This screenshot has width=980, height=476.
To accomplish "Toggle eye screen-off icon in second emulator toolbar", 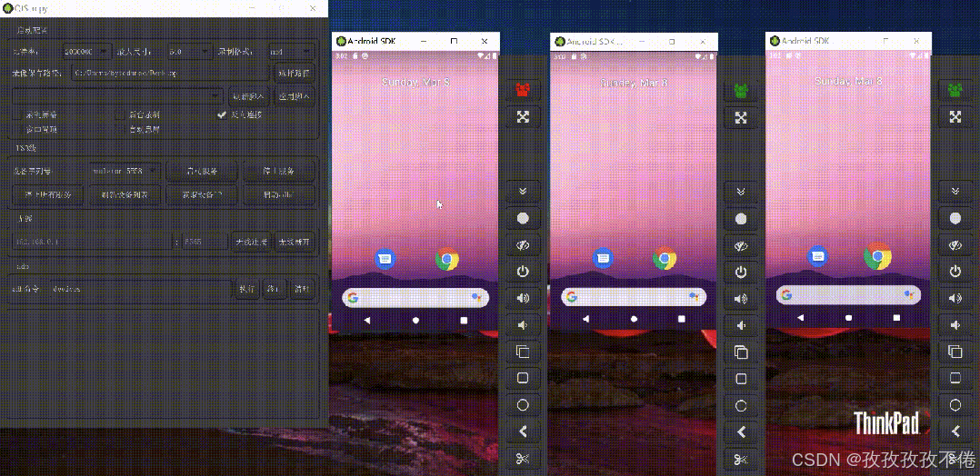I will [741, 245].
